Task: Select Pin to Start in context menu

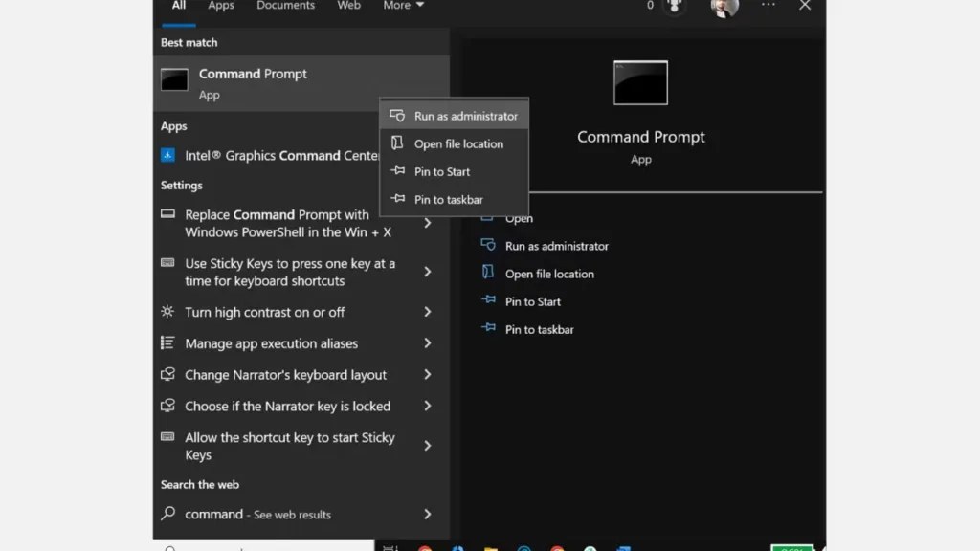Action: coord(455,172)
